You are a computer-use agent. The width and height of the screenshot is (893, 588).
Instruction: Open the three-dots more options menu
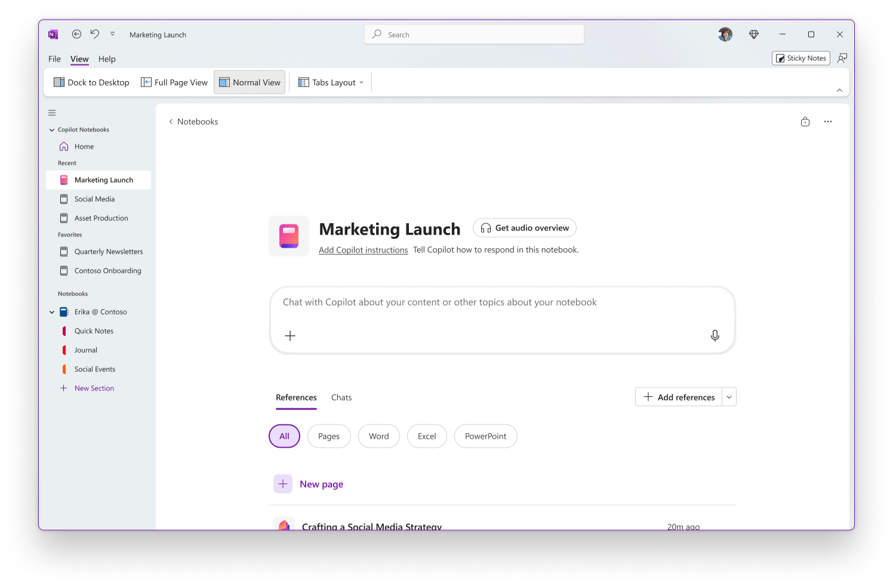[827, 122]
